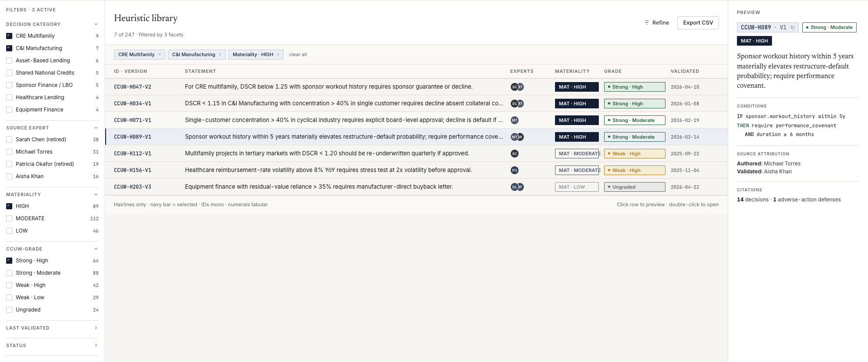Enable the Healthcare Lending filter
The image size is (868, 362).
coord(9,97)
